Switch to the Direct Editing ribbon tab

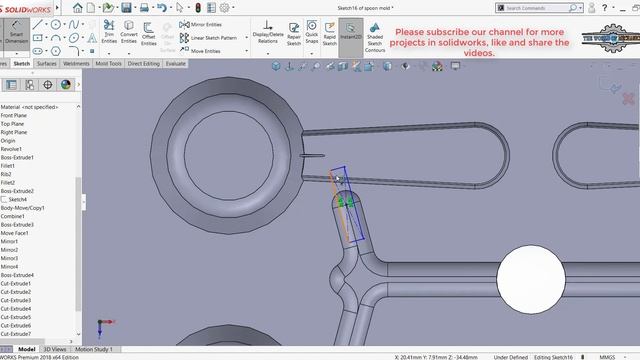tap(143, 64)
